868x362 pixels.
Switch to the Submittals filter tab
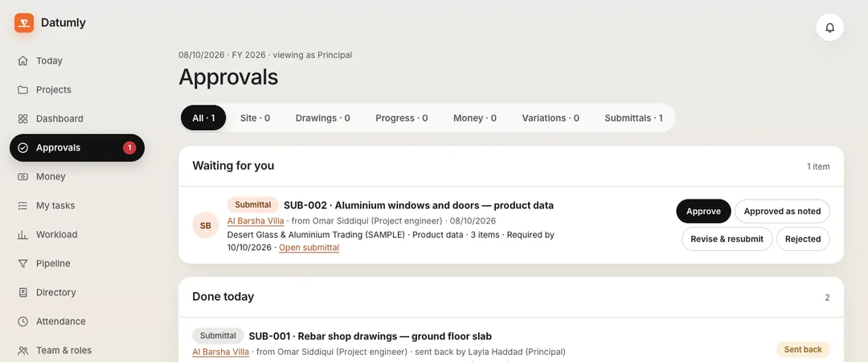pyautogui.click(x=633, y=118)
